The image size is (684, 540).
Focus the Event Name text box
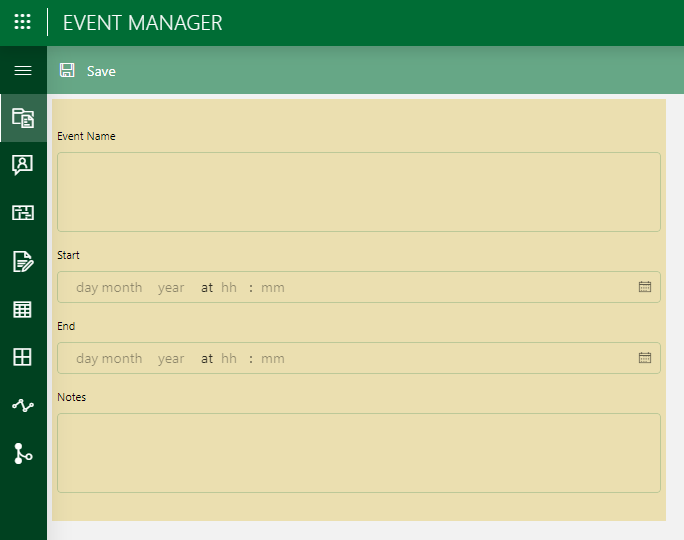(x=359, y=192)
